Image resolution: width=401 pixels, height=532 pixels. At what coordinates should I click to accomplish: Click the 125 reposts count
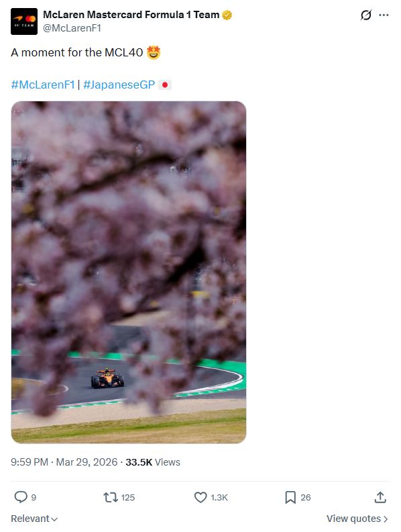click(128, 498)
